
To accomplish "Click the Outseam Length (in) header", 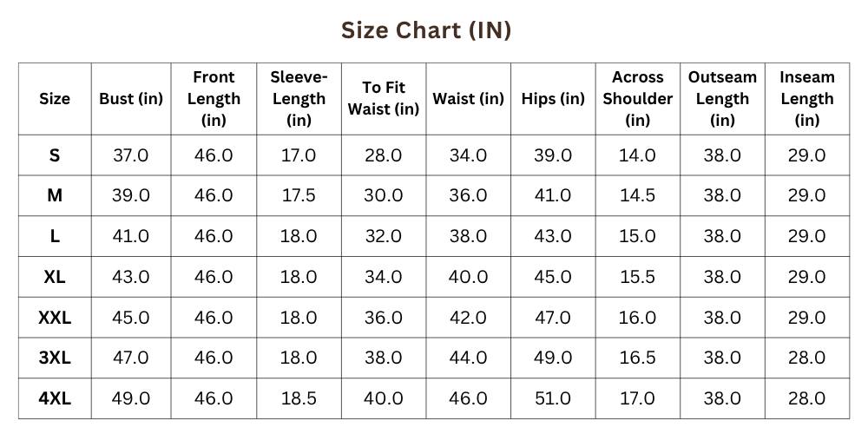I will point(722,99).
